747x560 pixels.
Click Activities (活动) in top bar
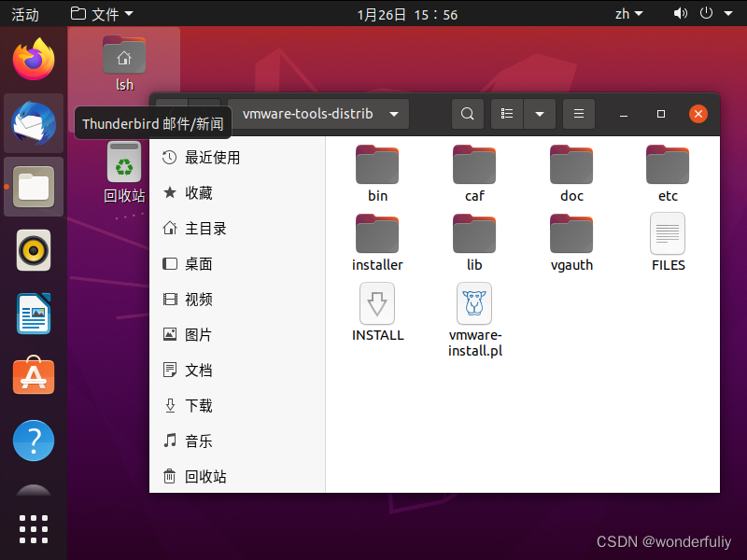click(25, 14)
